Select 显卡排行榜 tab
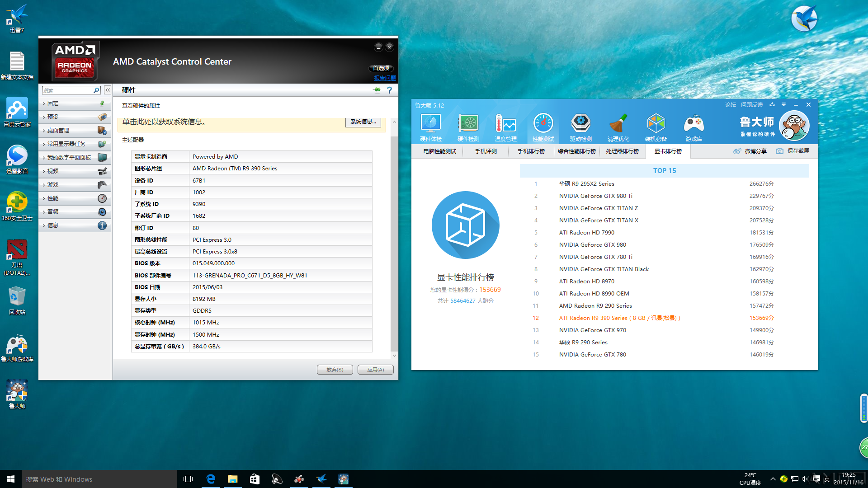The image size is (868, 488). click(x=668, y=151)
